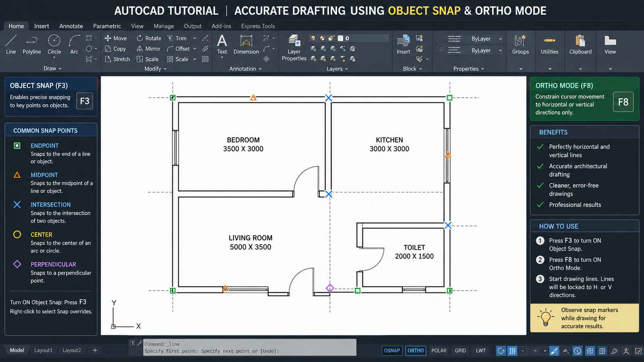Select the Trim tool

pyautogui.click(x=177, y=38)
